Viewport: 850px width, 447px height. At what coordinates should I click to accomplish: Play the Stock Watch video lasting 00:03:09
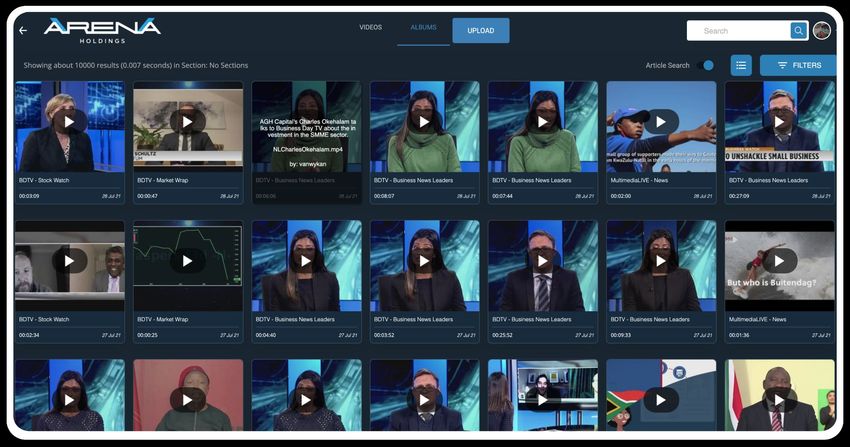69,122
